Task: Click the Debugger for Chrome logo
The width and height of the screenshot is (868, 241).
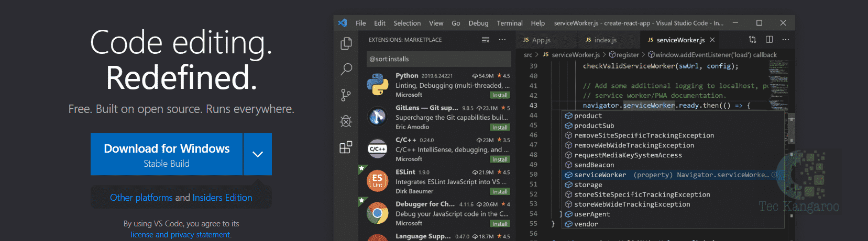Action: pos(377,213)
